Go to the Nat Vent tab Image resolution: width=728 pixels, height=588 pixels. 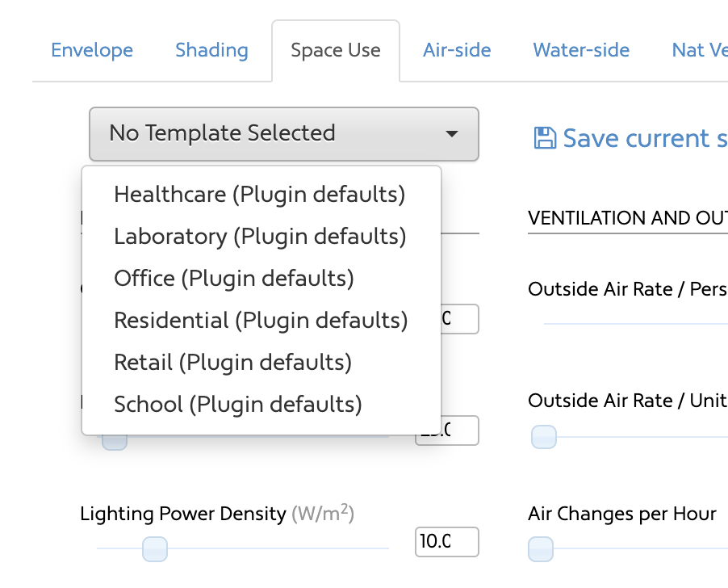[x=700, y=50]
